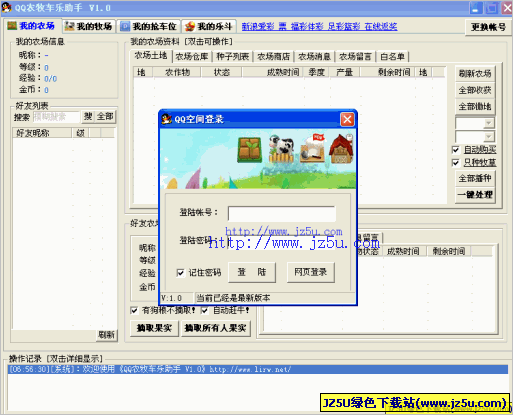The image size is (513, 415).
Task: Switch to the 我的乐斗 tab
Action: [x=209, y=26]
